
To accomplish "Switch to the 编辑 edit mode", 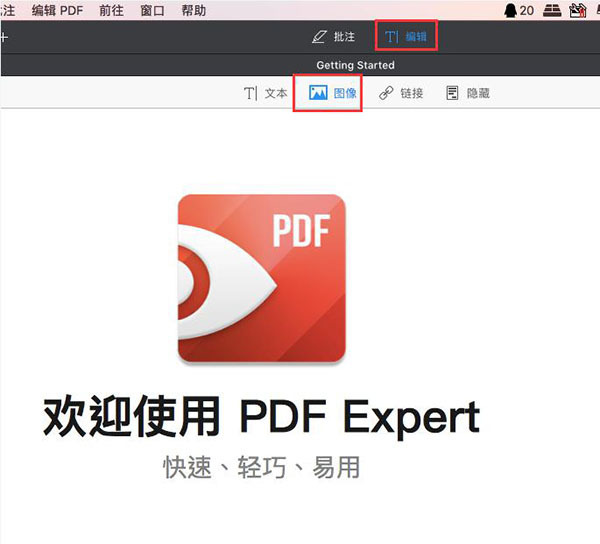I will (406, 37).
